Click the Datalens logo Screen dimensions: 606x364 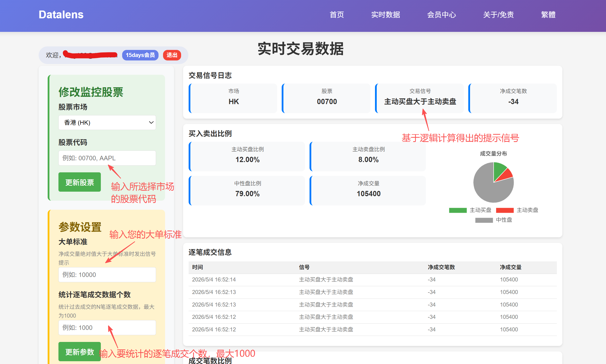coord(61,15)
